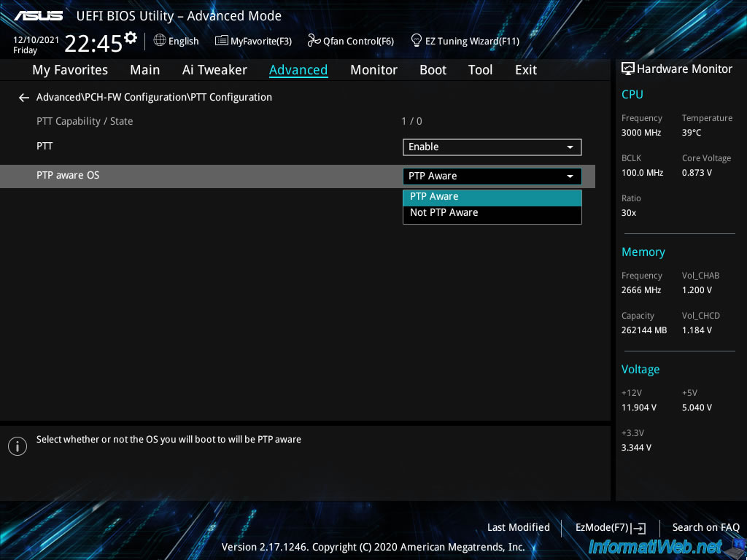Click Vol_CHCD value 1.184 V
Viewport: 747px width, 560px height.
click(697, 330)
